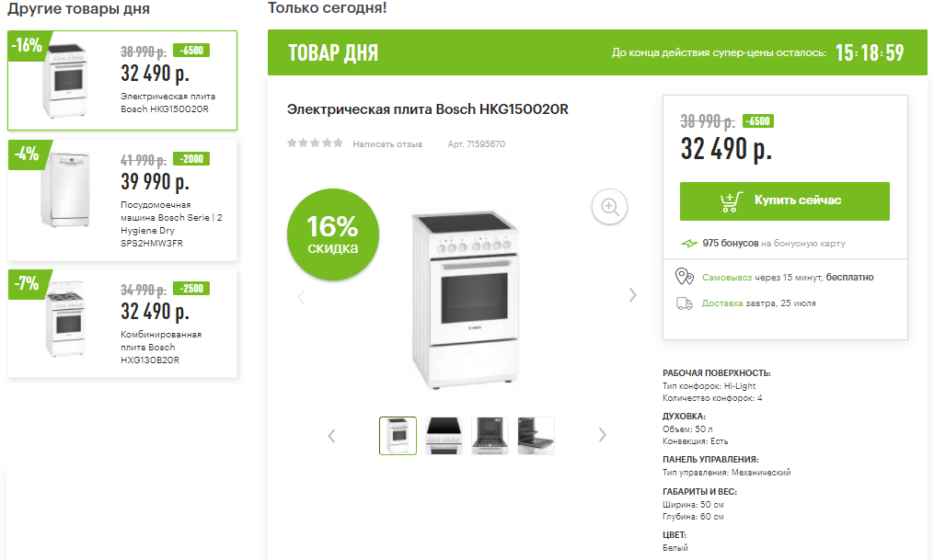Go to previous main product image
This screenshot has height=560, width=934.
[302, 296]
